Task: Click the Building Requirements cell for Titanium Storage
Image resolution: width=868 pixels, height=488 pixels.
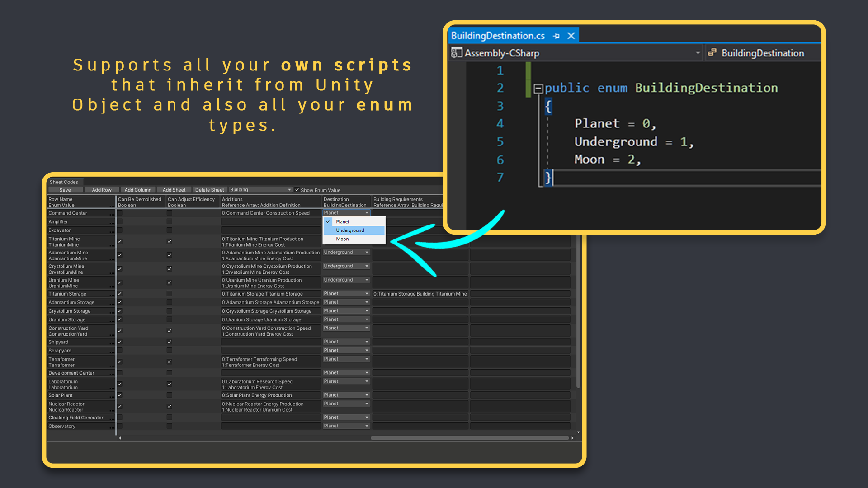Action: tap(420, 294)
